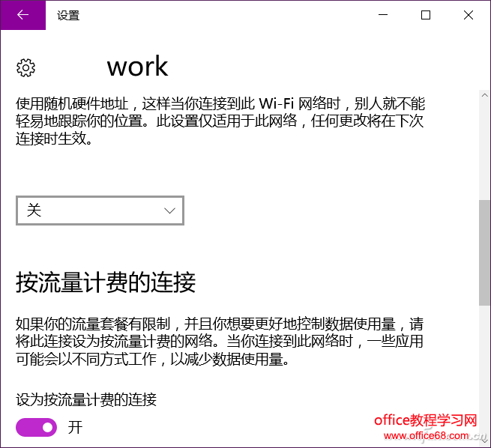Click the 如果你的流量套餐有限制 description paragraph

pyautogui.click(x=220, y=342)
